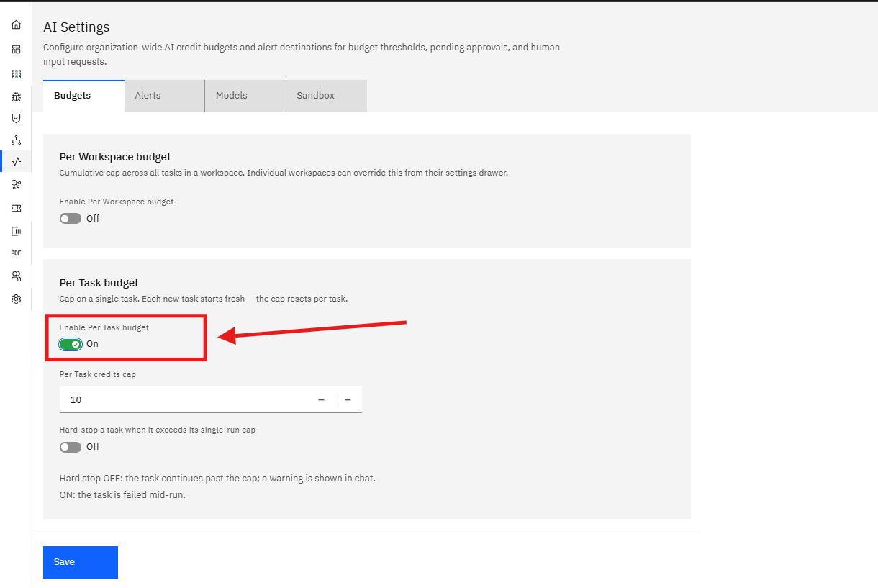Open the connected circles icon in sidebar
The image size is (878, 588).
tap(16, 185)
